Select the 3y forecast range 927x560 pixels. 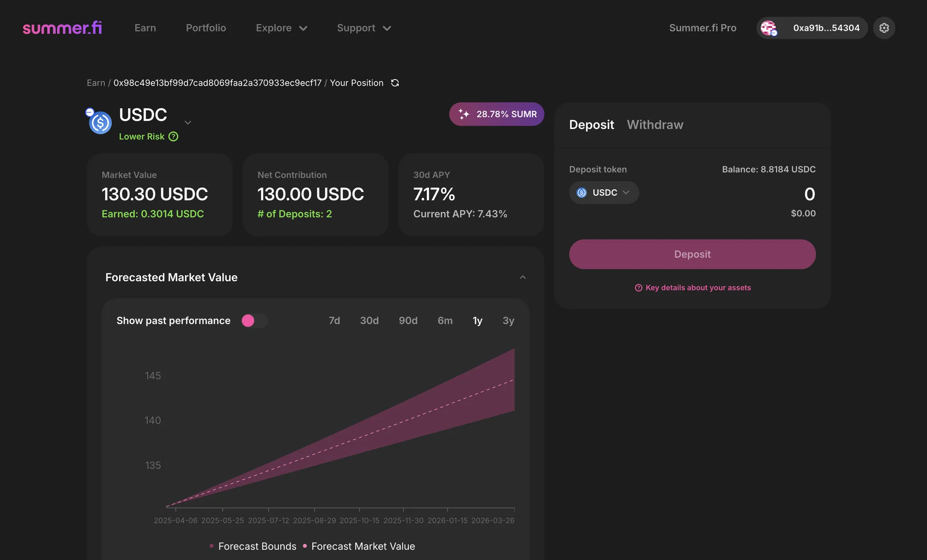pos(508,321)
